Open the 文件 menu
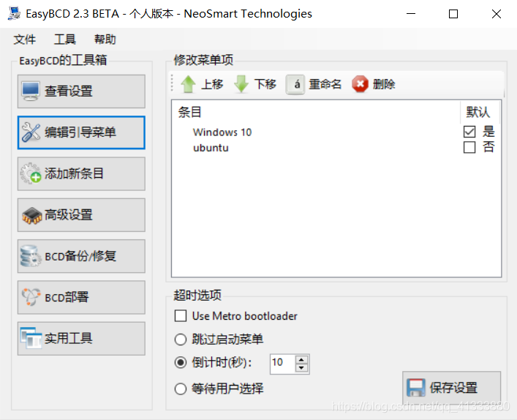517x420 pixels. click(x=25, y=40)
